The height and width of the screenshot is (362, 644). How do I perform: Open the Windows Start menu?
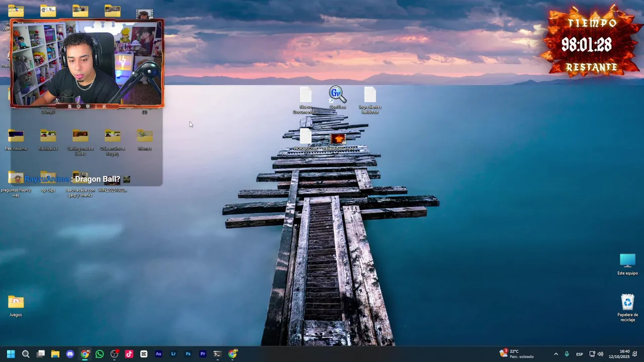point(11,354)
